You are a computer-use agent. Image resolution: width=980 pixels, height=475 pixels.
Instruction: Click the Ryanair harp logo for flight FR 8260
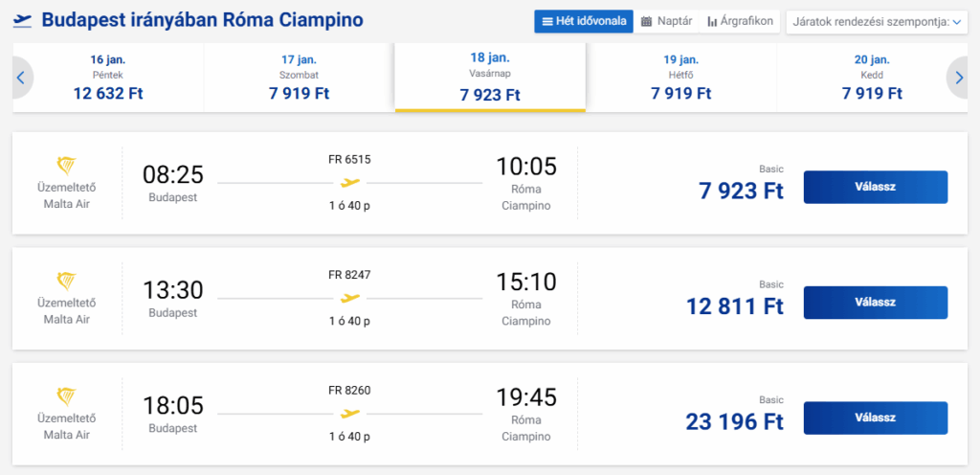click(x=67, y=395)
